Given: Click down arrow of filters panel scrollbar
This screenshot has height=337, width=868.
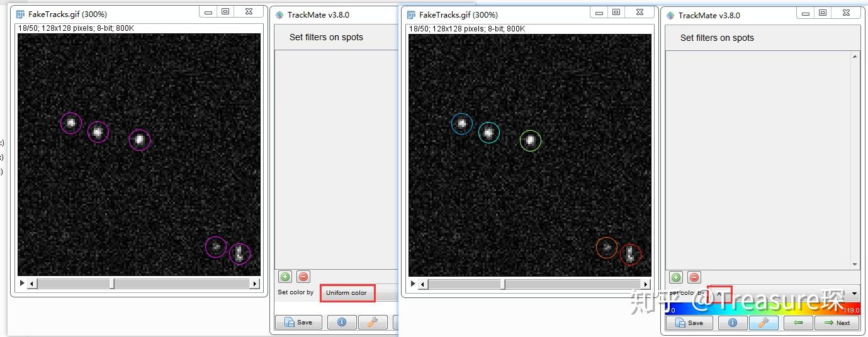Looking at the screenshot, I should click(x=855, y=265).
